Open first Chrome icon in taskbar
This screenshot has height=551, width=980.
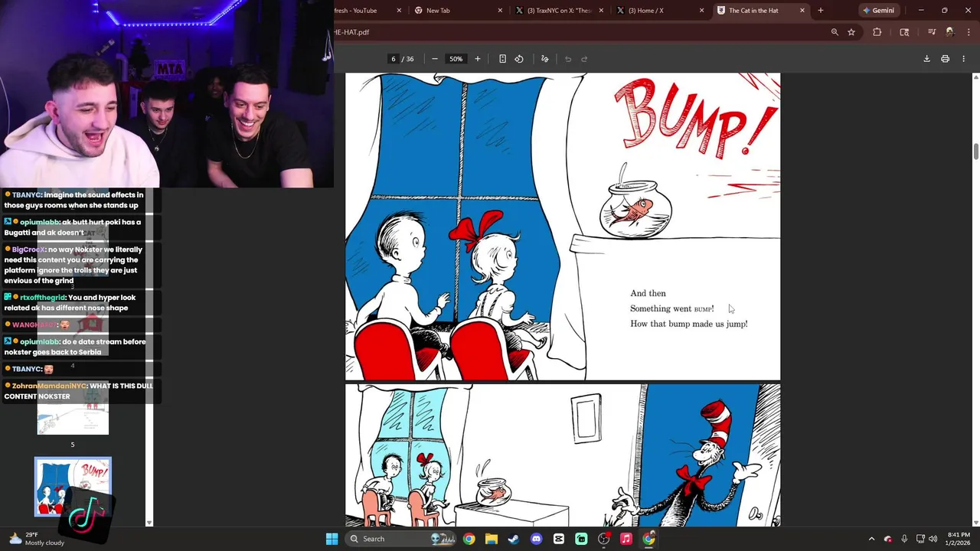click(469, 539)
